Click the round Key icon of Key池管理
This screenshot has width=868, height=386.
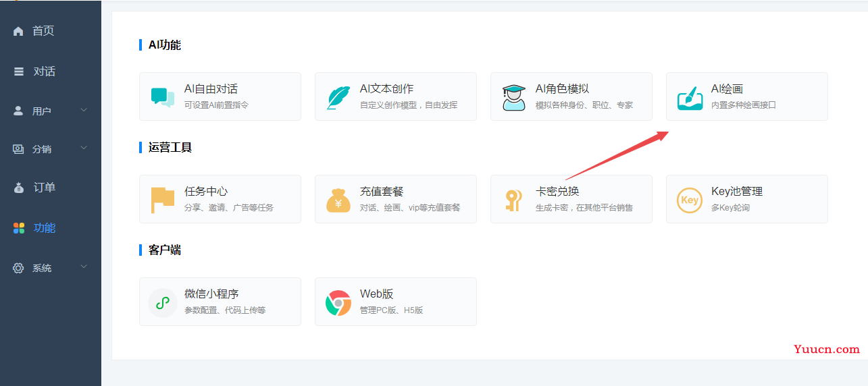click(x=690, y=200)
